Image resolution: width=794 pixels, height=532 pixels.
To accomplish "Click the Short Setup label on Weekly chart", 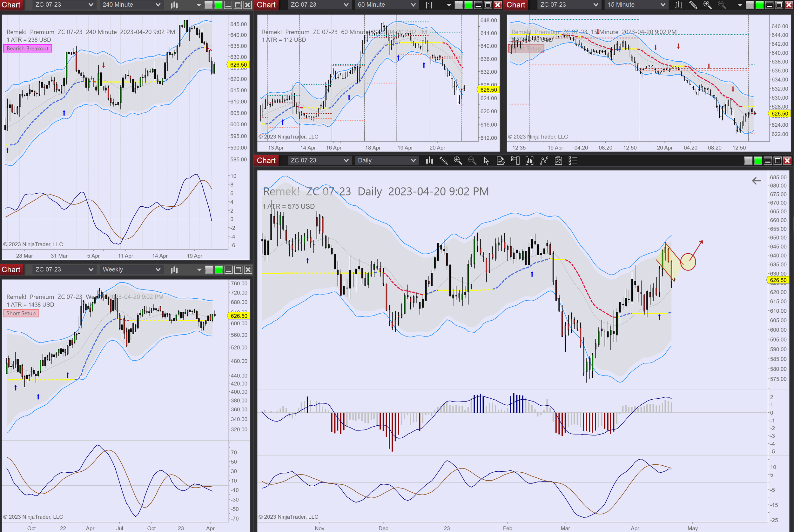I will pyautogui.click(x=21, y=314).
